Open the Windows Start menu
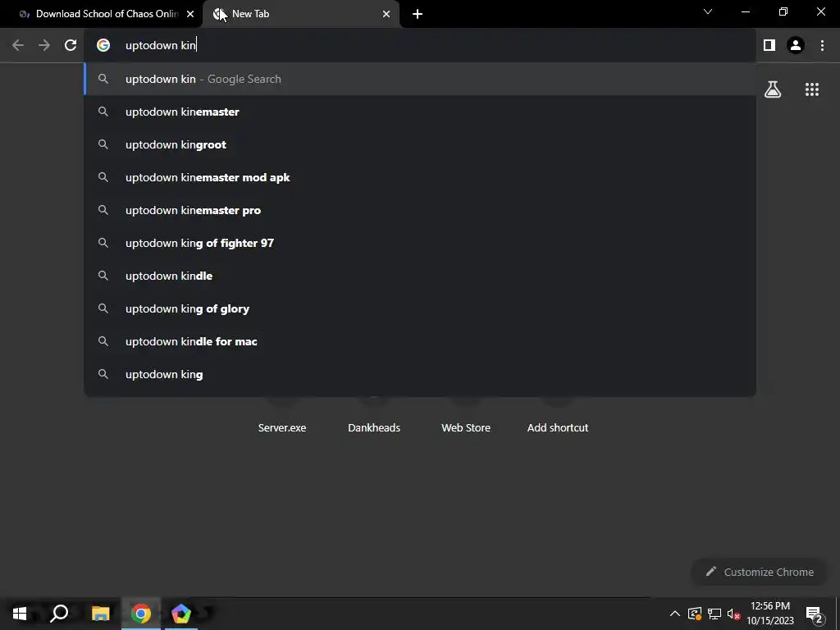The image size is (840, 630). click(x=20, y=614)
